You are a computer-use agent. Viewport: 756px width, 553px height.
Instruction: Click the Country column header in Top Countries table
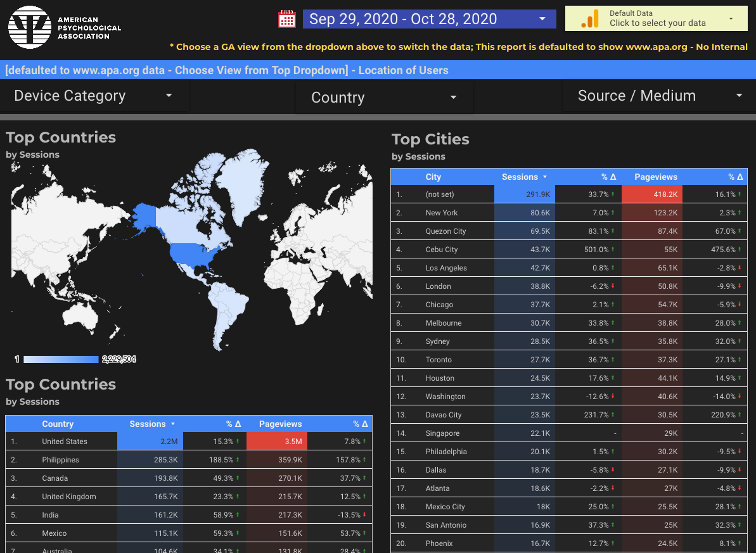coord(58,424)
